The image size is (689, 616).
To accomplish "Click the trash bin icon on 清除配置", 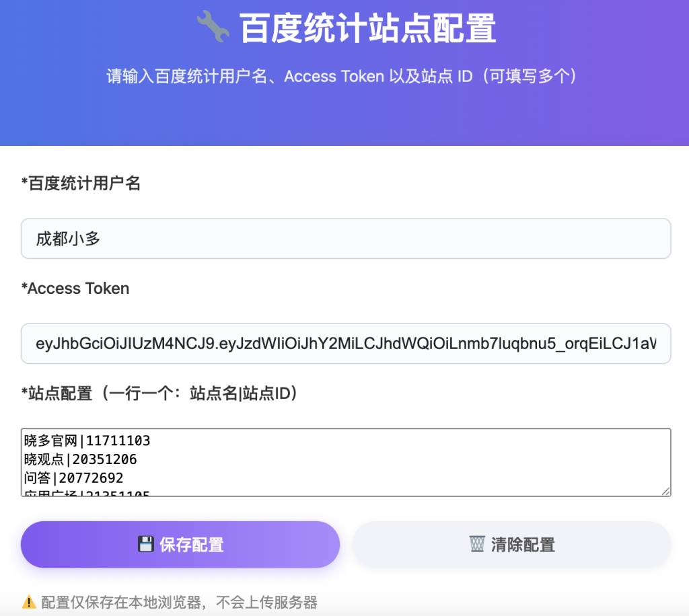I will 477,544.
